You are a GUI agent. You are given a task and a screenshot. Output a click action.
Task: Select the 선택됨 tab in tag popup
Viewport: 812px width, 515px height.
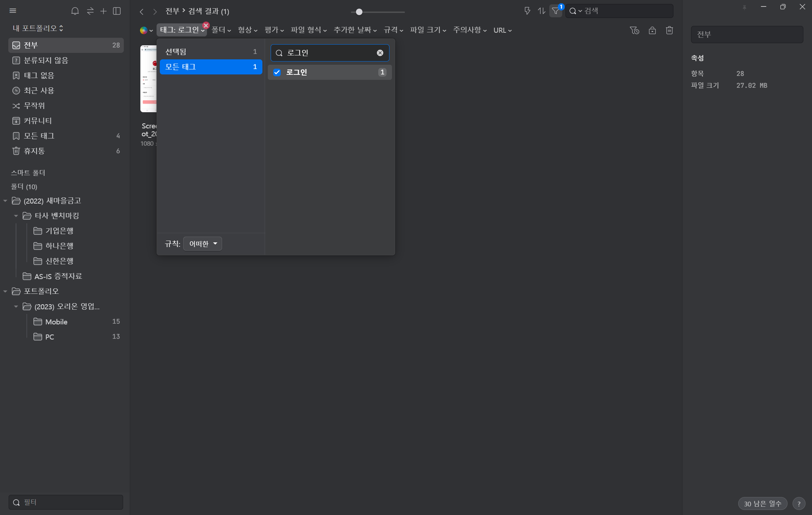coord(211,52)
